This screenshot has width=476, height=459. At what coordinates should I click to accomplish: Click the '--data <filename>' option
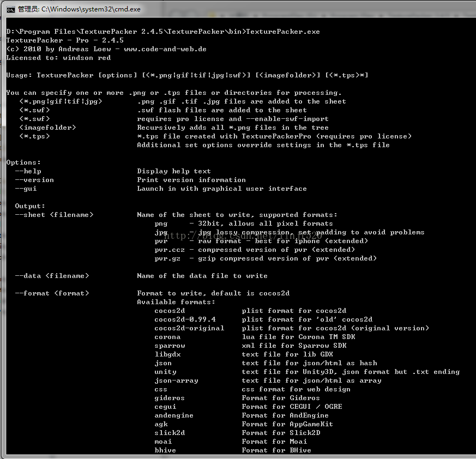52,276
